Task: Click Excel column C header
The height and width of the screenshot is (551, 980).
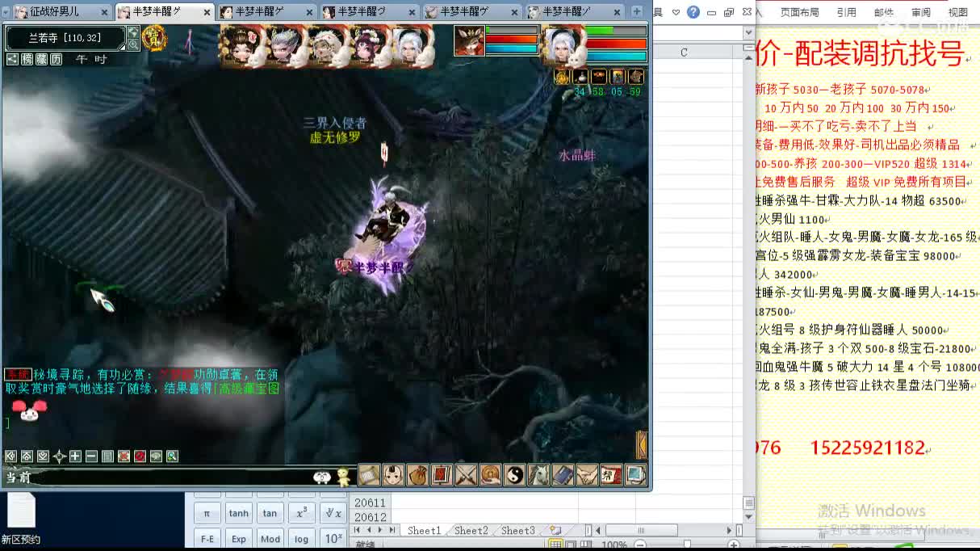Action: click(684, 52)
